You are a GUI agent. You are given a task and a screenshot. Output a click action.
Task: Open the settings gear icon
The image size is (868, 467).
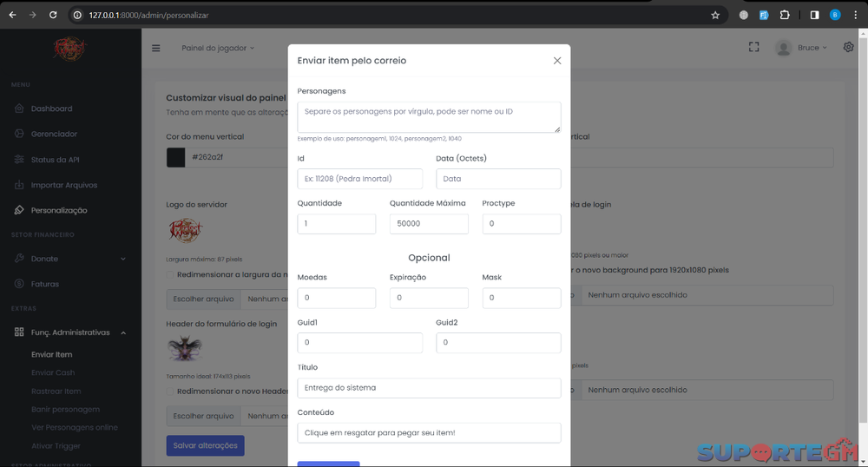coord(848,48)
